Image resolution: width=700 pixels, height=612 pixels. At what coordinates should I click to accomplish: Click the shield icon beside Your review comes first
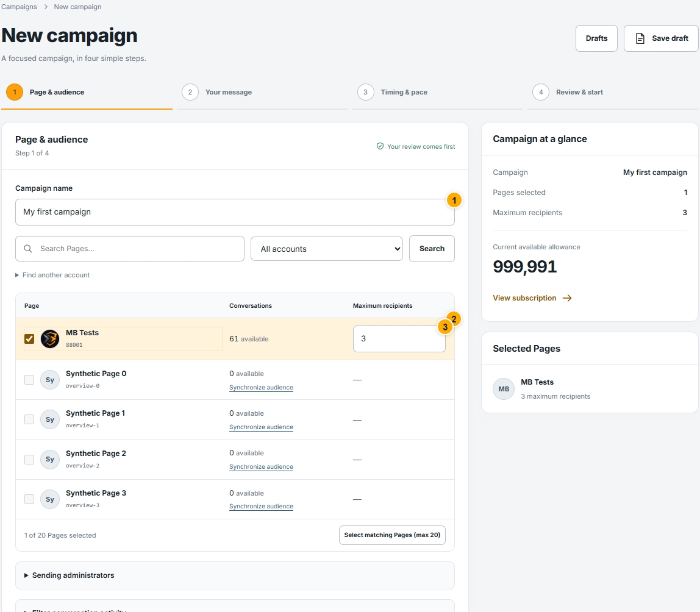380,146
